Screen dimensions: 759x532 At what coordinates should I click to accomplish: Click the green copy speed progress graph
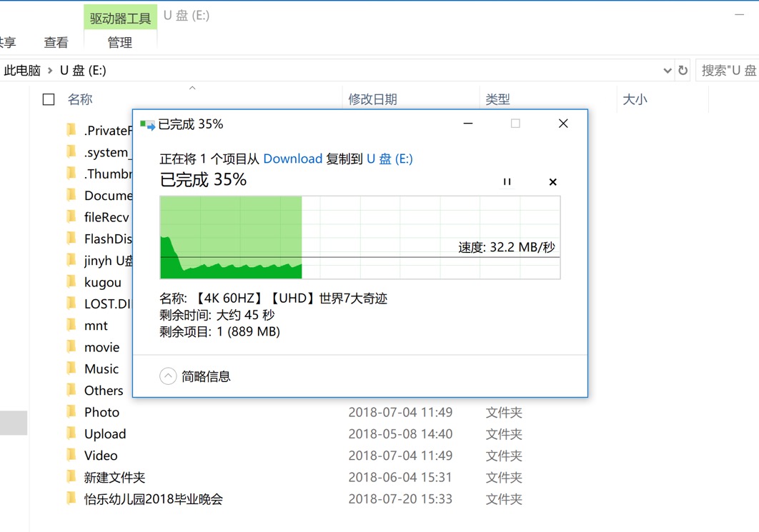(229, 236)
